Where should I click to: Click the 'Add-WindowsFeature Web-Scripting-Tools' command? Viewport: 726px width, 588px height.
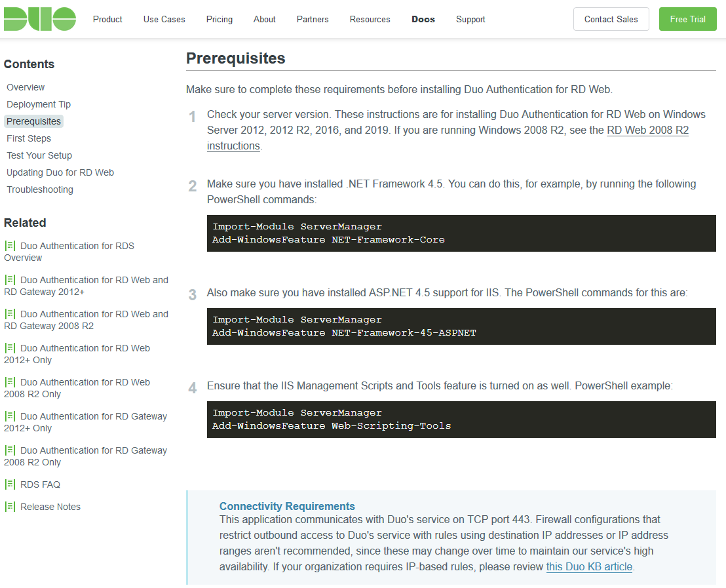(332, 426)
